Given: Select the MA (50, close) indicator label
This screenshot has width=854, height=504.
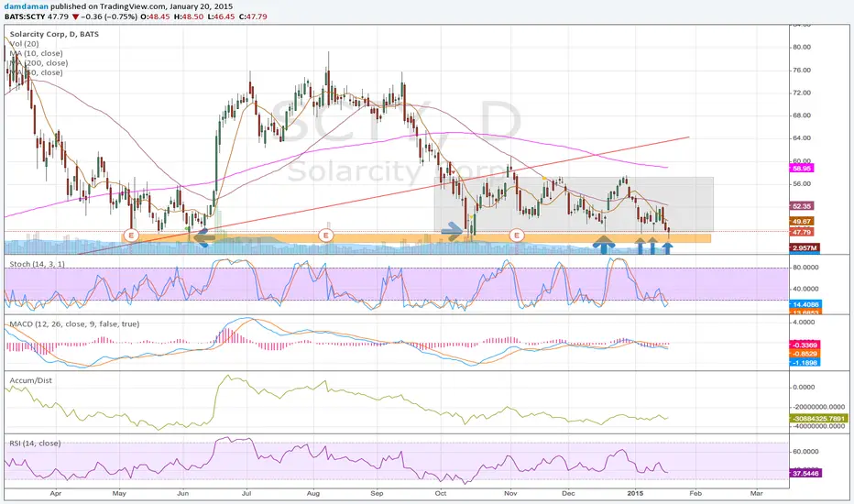Looking at the screenshot, I should (x=36, y=72).
